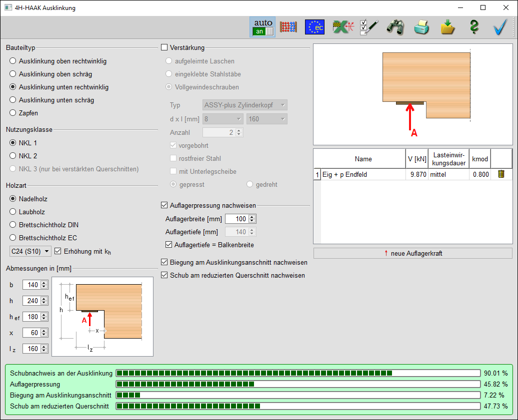Decrease the h dimension with stepper arrow
Image resolution: width=518 pixels, height=420 pixels.
[44, 303]
